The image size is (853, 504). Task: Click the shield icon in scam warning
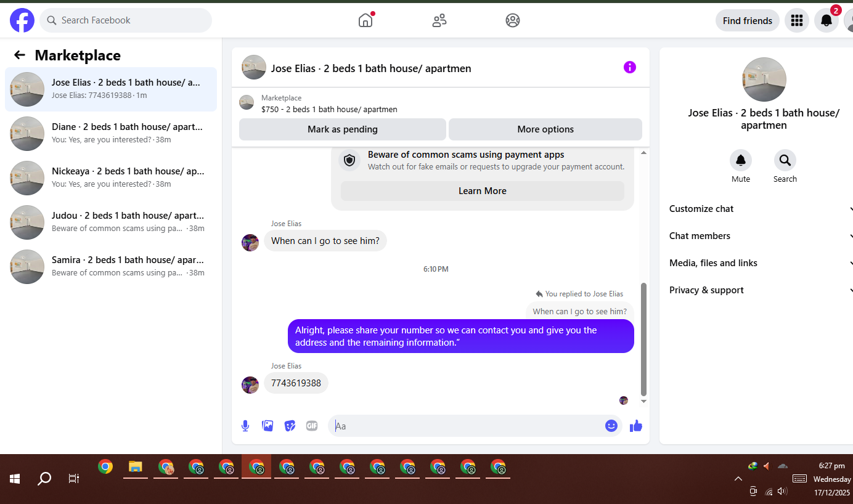(x=349, y=161)
